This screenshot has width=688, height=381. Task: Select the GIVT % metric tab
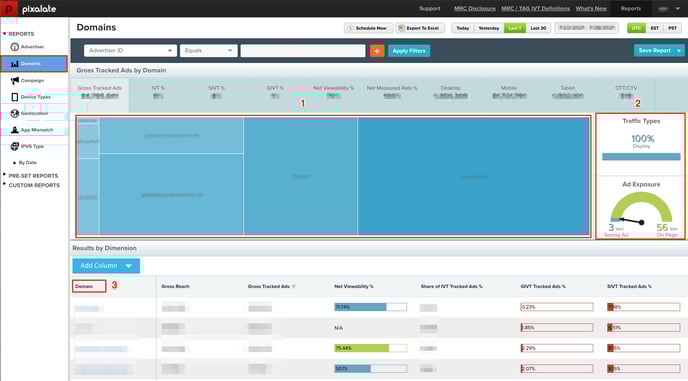[275, 95]
